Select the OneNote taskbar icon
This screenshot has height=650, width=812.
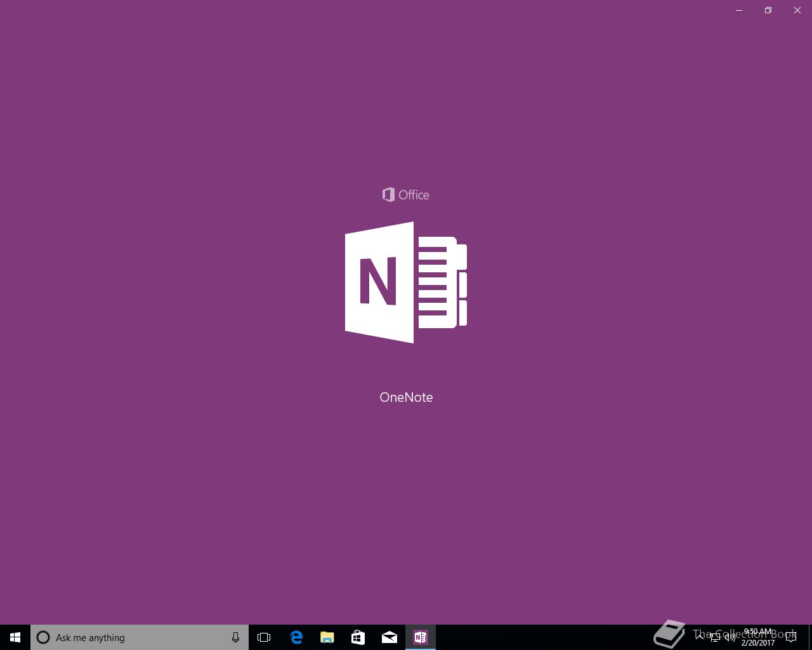(x=421, y=637)
